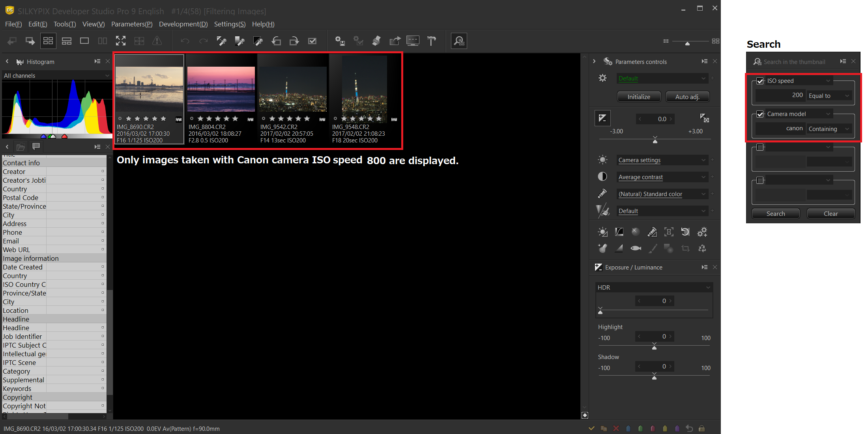The image size is (868, 434).
Task: Click the Clear button in search panel
Action: (x=831, y=213)
